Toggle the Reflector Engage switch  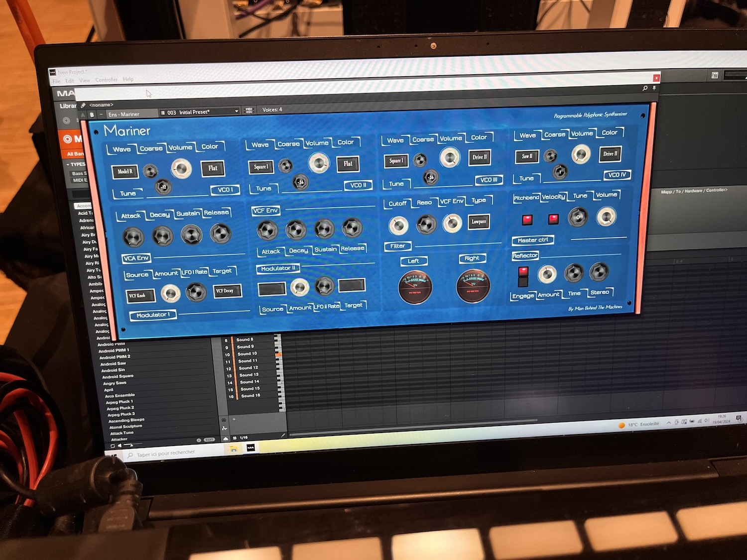click(x=523, y=276)
